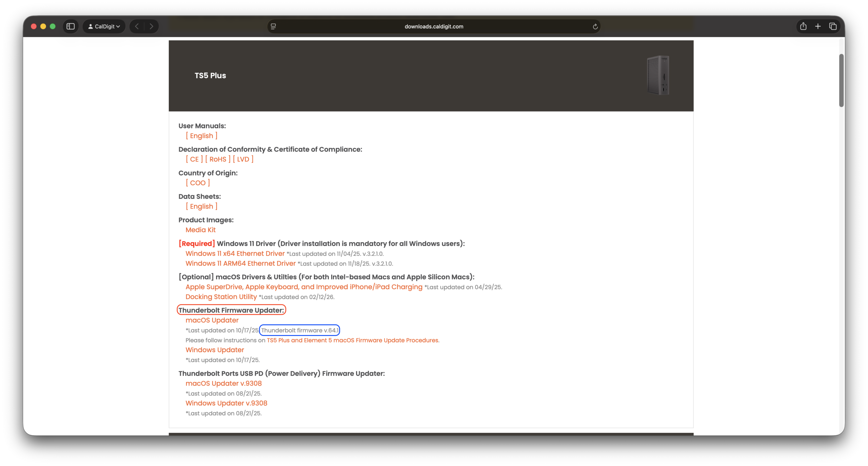Screen dimensions: 868x466
Task: Open the Share icon in toolbar
Action: coord(803,26)
